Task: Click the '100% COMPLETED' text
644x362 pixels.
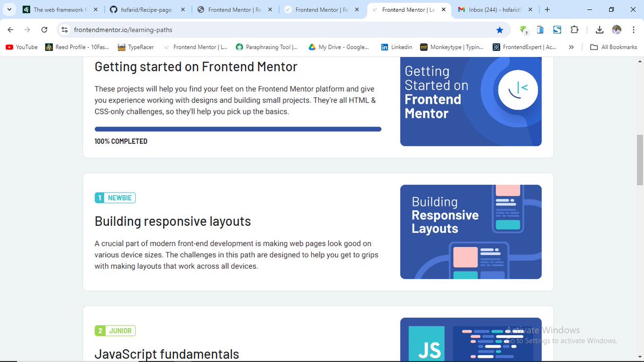Action: 121,142
